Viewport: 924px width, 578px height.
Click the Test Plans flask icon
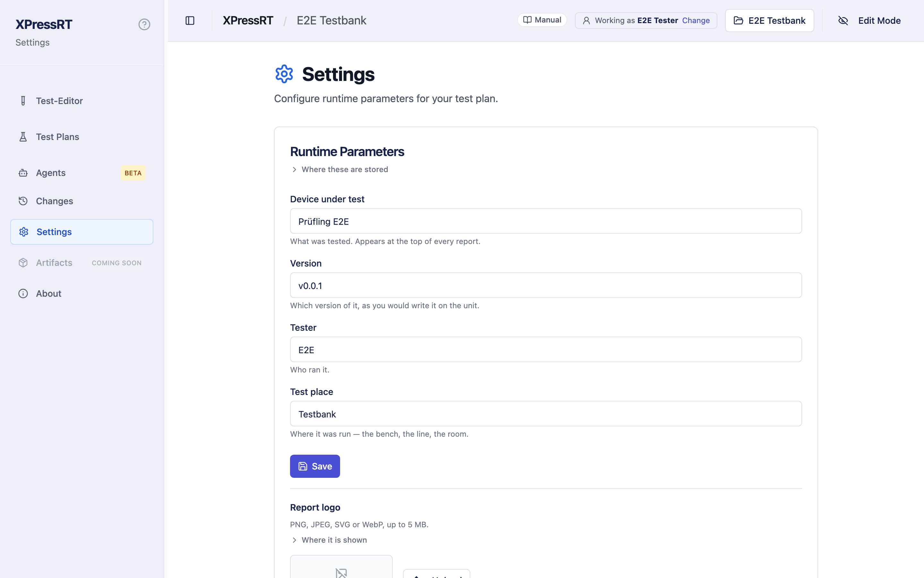pyautogui.click(x=23, y=137)
